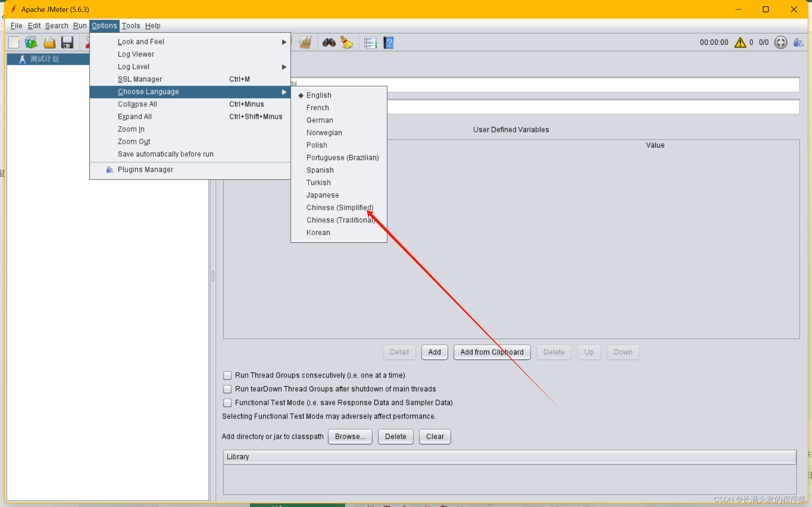This screenshot has width=812, height=507.
Task: Open Plugins Manager menu entry
Action: [145, 170]
